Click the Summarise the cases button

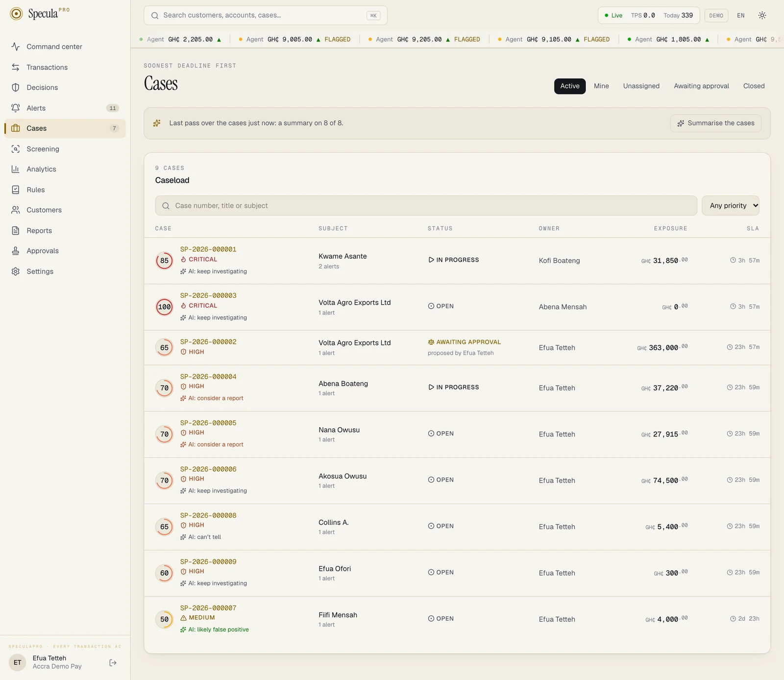716,123
